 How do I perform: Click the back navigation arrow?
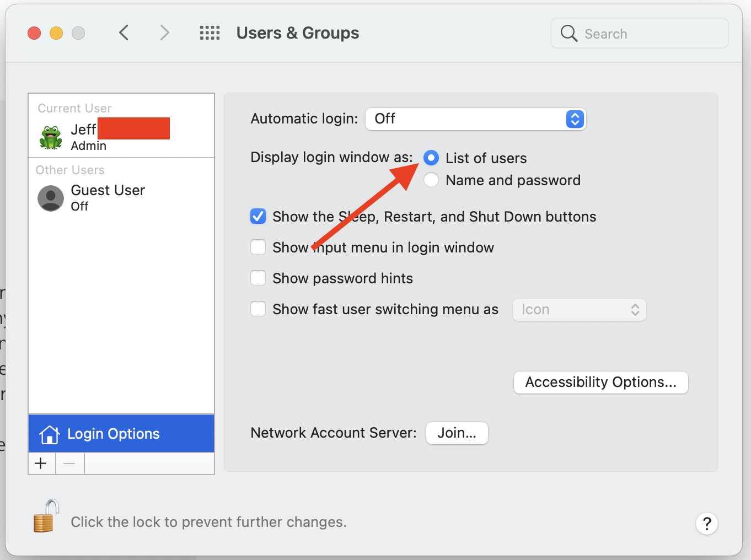click(124, 33)
